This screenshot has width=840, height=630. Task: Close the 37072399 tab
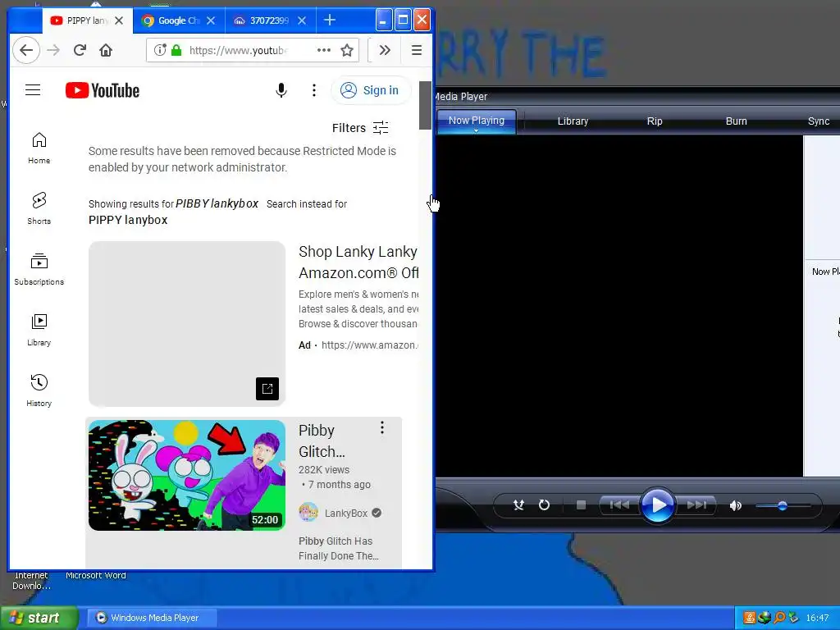[x=302, y=21]
